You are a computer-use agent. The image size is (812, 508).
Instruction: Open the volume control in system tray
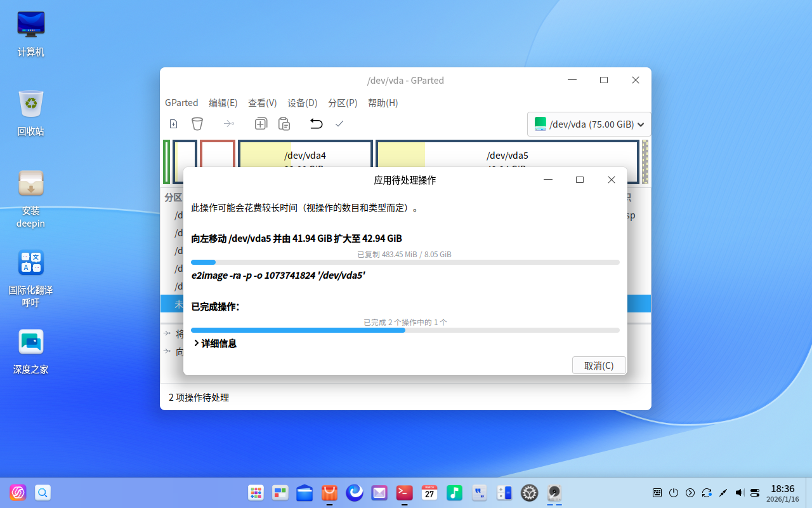coord(739,493)
